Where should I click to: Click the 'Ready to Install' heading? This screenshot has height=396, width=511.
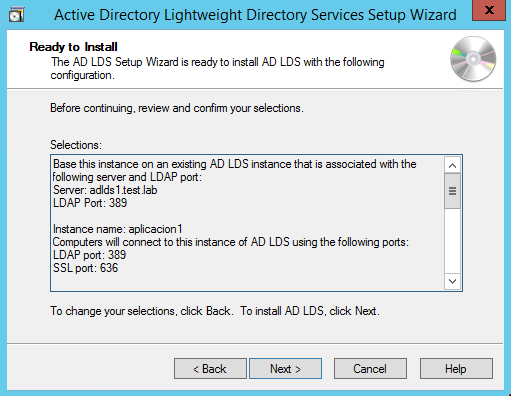tap(73, 47)
